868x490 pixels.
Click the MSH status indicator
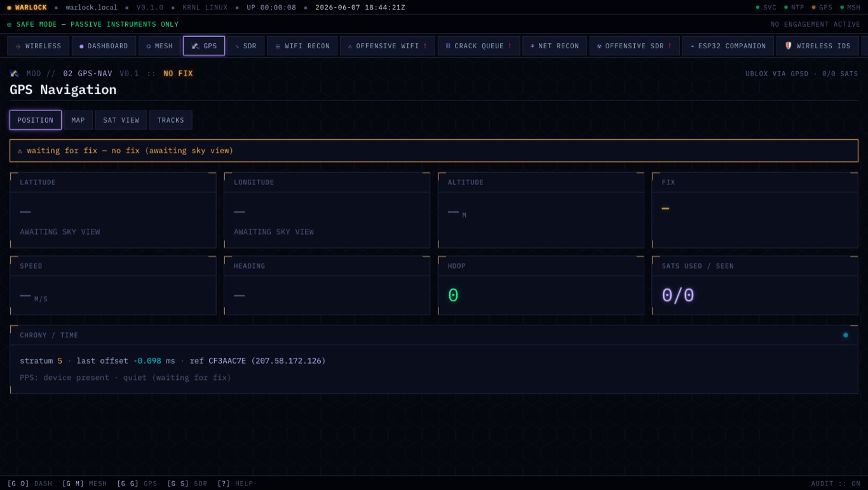pyautogui.click(x=850, y=8)
